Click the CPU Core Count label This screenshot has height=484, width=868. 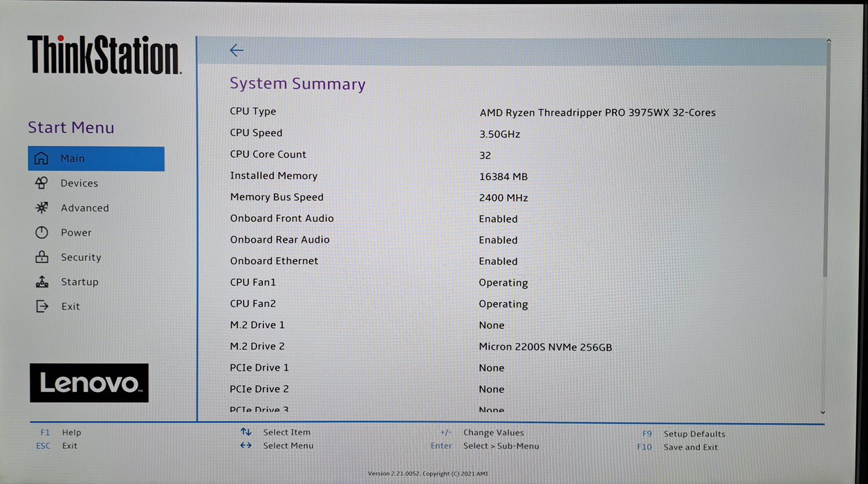click(268, 154)
